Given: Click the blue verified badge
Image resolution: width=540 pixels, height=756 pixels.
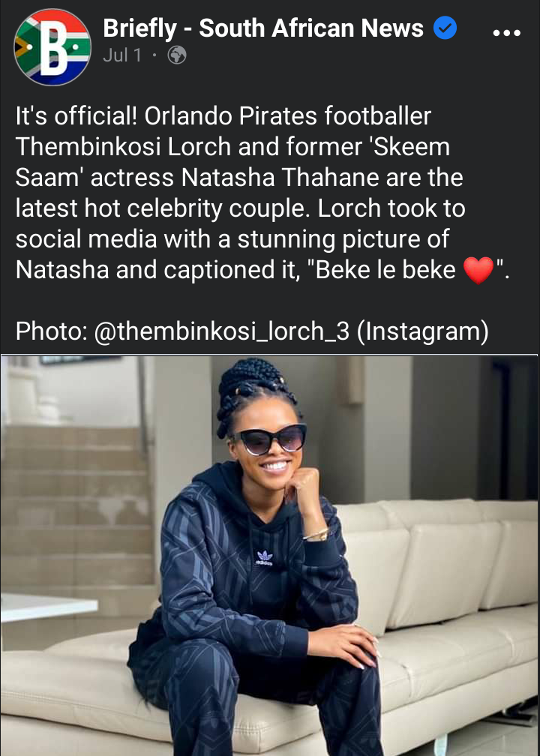Looking at the screenshot, I should coord(445,28).
